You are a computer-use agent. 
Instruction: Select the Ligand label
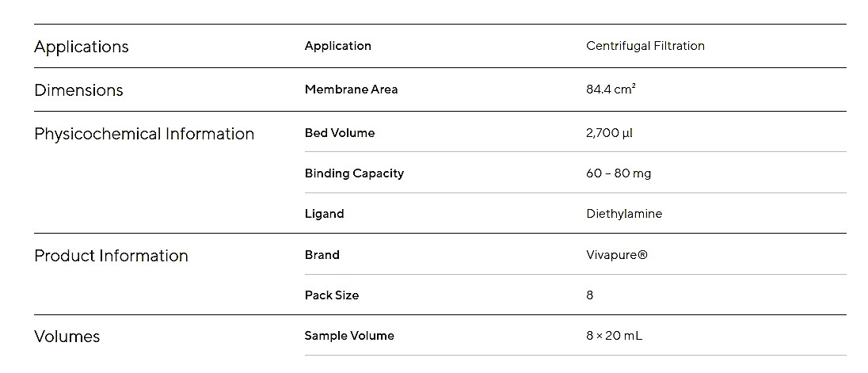325,214
